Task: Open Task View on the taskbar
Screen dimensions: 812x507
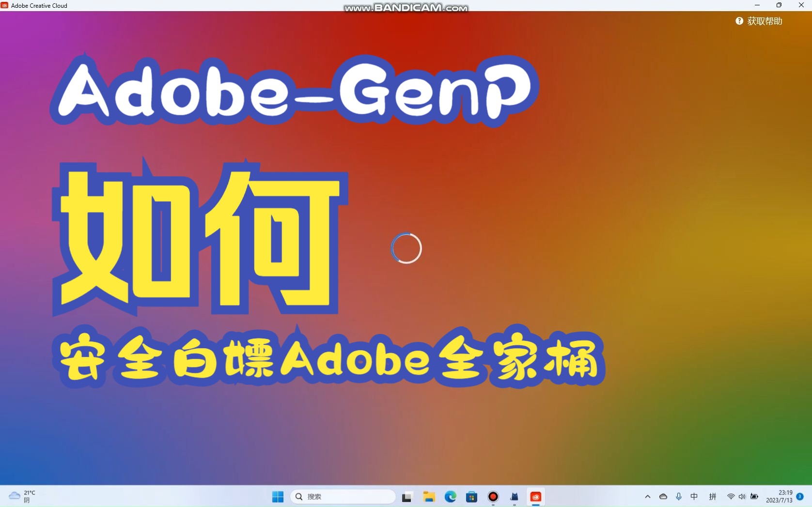Action: tap(407, 497)
